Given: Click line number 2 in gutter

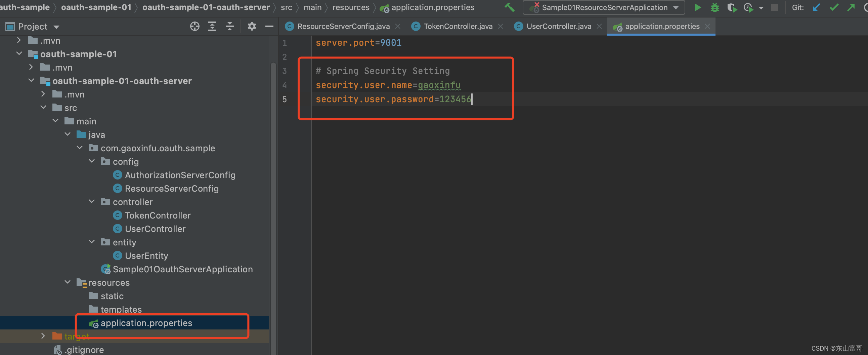Looking at the screenshot, I should (x=285, y=57).
